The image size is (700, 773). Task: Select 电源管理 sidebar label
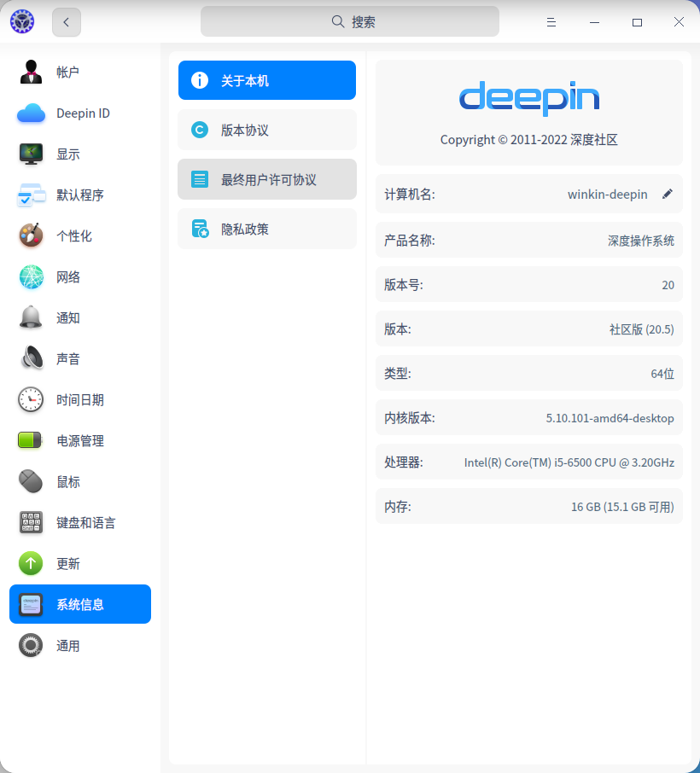(80, 441)
